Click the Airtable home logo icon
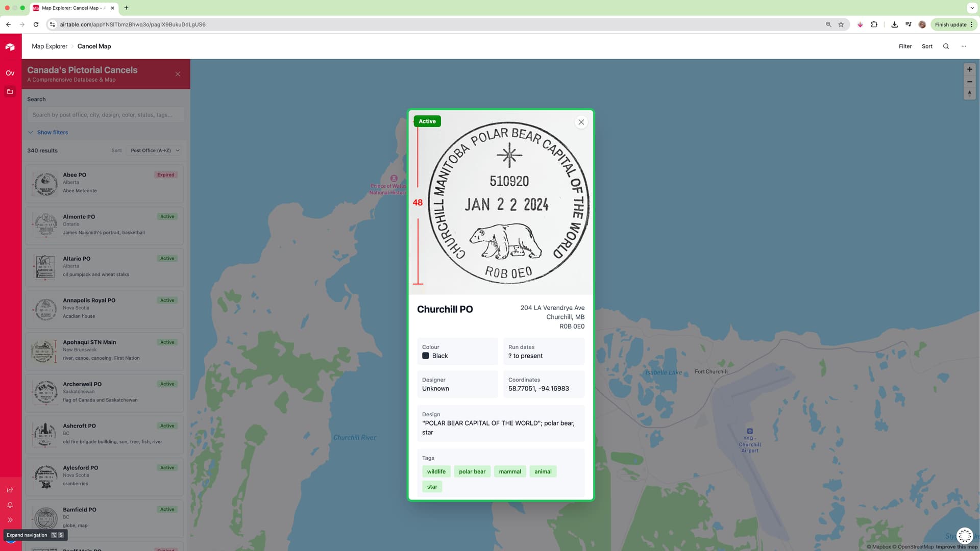 click(x=10, y=47)
